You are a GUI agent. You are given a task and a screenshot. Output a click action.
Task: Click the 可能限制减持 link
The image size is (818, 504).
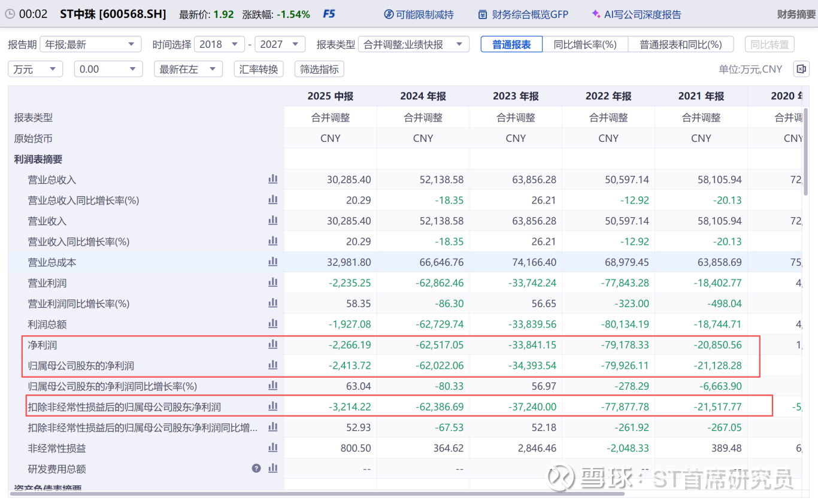tap(419, 14)
